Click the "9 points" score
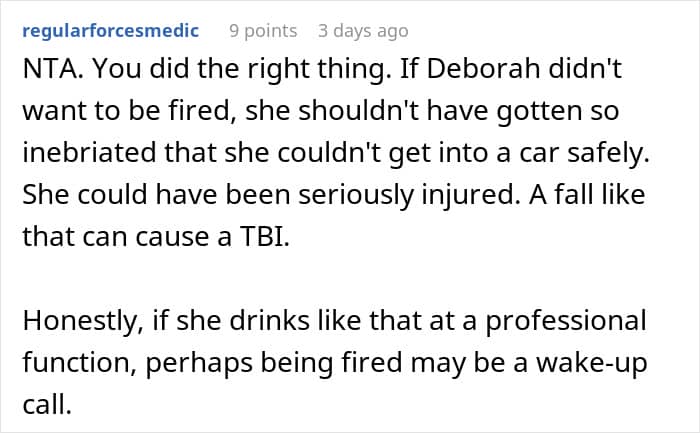700x433 pixels. pos(263,31)
